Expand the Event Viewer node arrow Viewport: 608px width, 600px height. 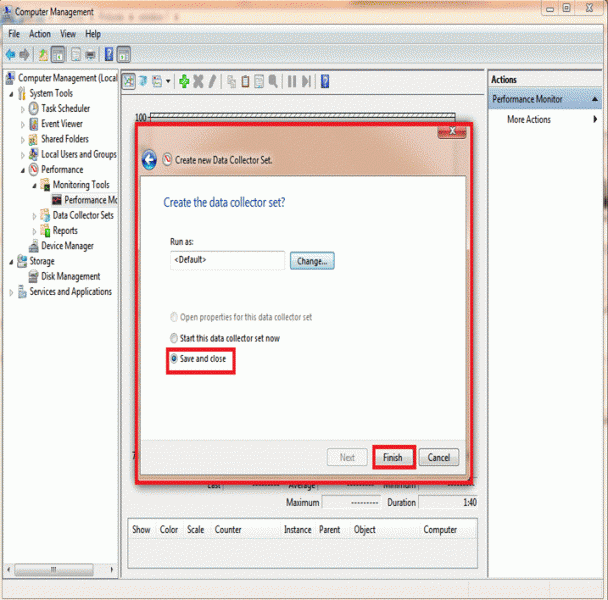pos(22,124)
